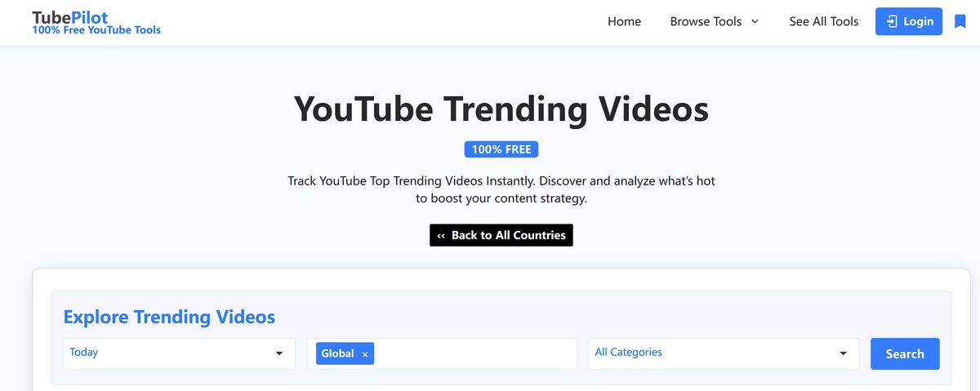Screen dimensions: 980x391
Task: Expand the Browse Tools menu
Action: point(714,21)
